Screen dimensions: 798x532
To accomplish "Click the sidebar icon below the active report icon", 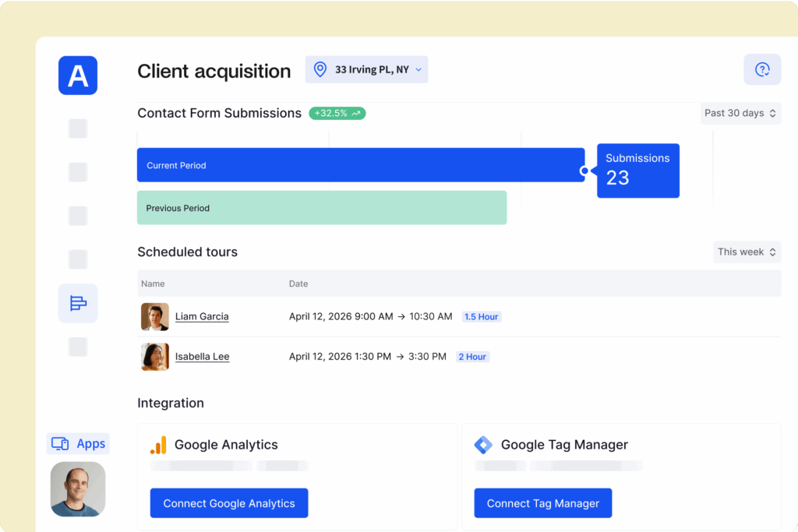I will pos(77,347).
